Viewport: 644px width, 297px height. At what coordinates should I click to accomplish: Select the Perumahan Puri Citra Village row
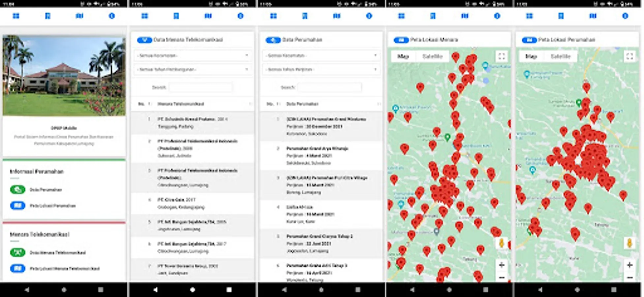(x=321, y=185)
